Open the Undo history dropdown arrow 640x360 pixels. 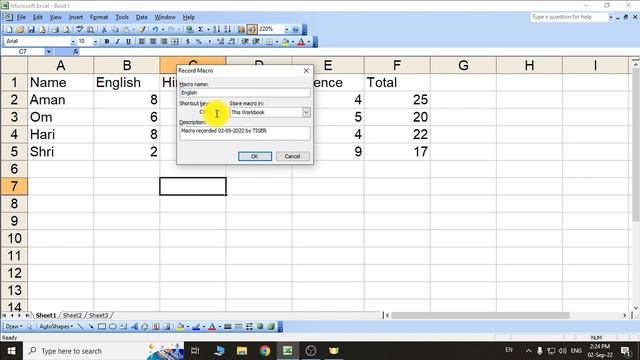click(162, 29)
